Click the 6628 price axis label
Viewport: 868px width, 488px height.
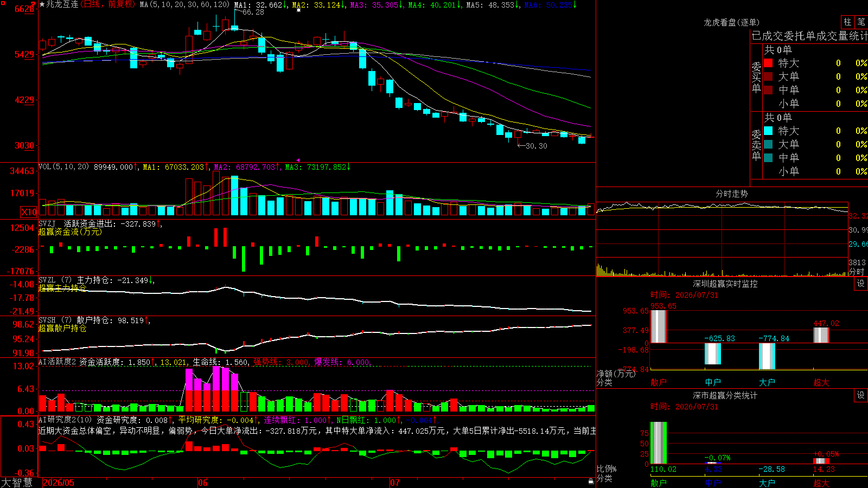tap(24, 9)
